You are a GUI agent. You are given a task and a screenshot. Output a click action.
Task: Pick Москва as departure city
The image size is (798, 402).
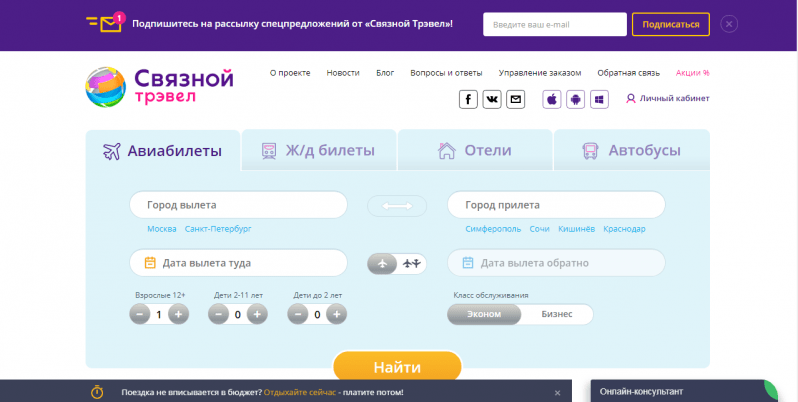coord(162,229)
